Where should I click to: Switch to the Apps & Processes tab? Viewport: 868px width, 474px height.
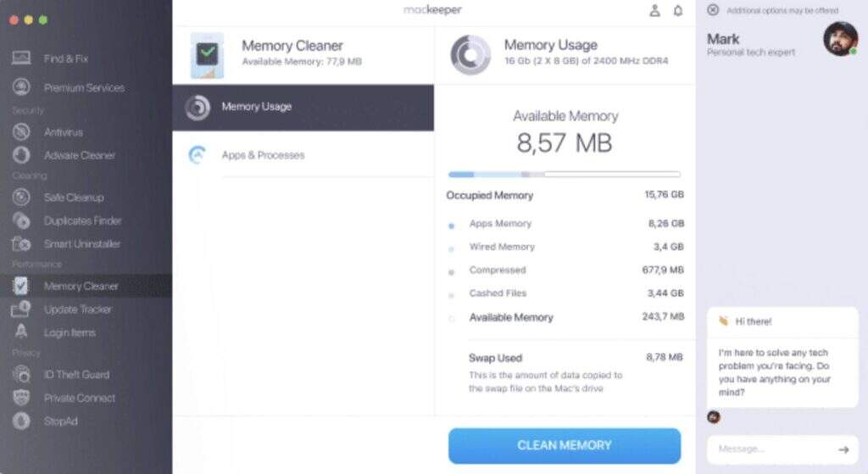263,155
